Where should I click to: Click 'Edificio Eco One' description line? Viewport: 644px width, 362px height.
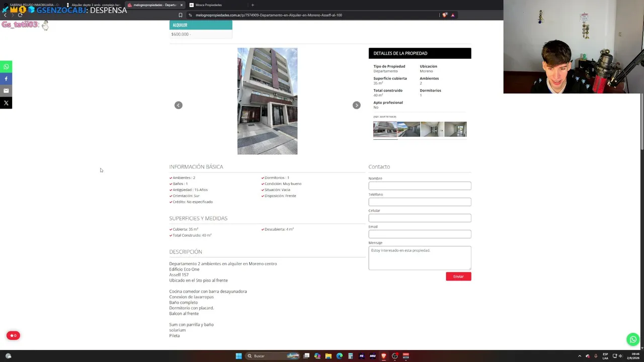(184, 269)
